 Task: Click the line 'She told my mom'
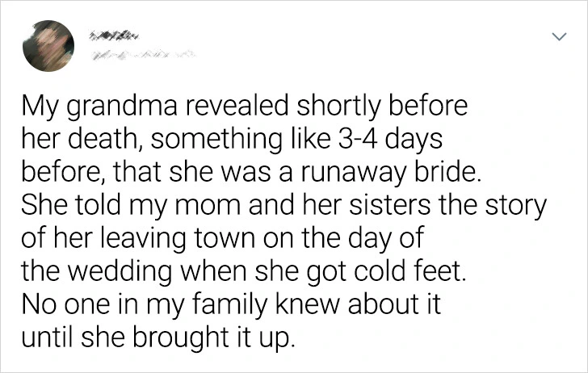[284, 206]
